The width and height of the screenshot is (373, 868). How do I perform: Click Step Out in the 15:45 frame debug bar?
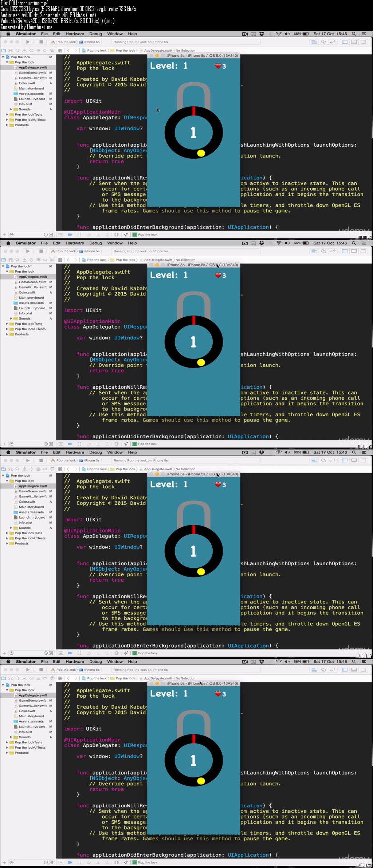(107, 235)
